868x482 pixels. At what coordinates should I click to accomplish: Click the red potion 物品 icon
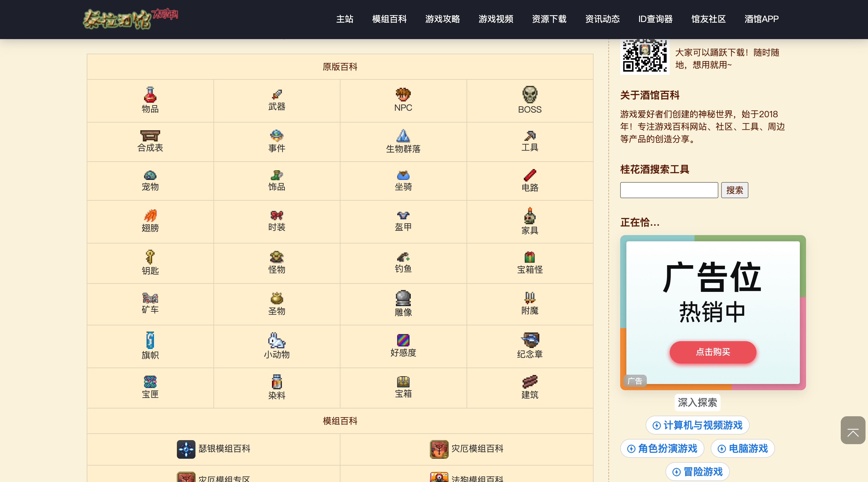pyautogui.click(x=150, y=95)
